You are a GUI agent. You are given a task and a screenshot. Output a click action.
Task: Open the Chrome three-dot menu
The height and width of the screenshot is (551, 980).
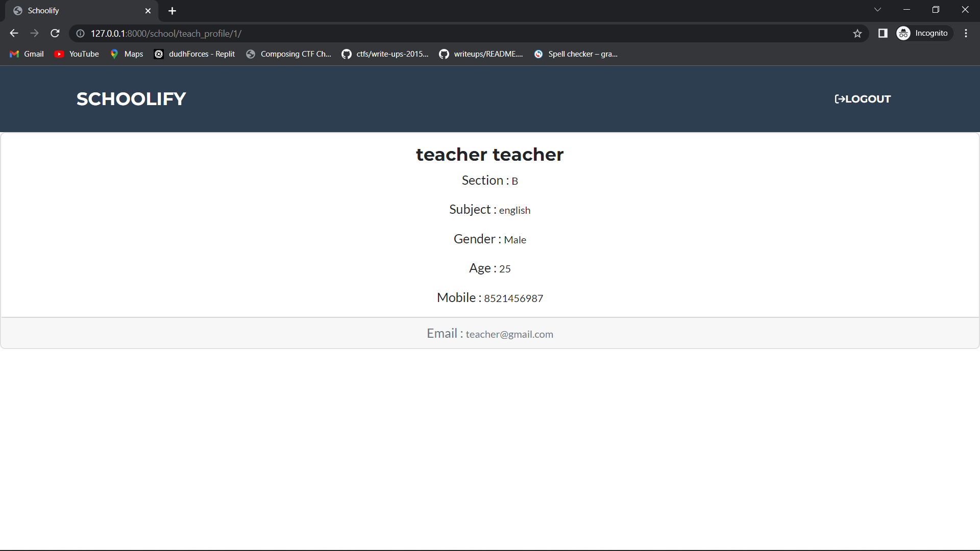click(x=966, y=33)
